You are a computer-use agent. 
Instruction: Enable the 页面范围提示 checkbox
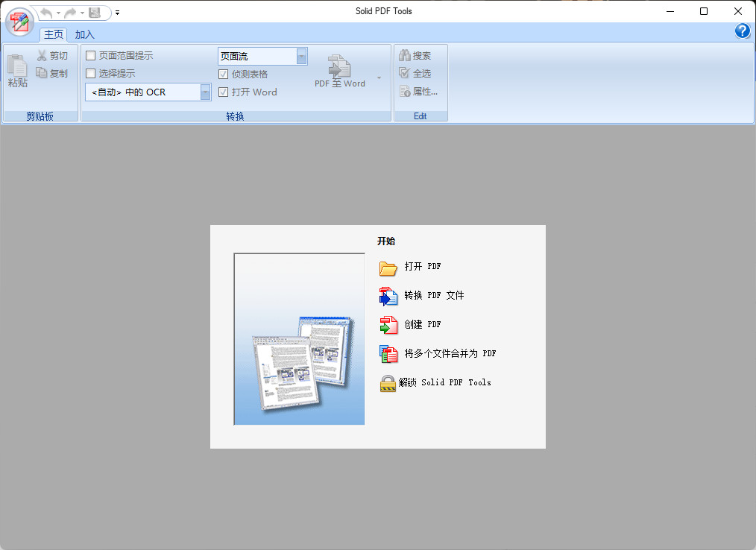[91, 55]
